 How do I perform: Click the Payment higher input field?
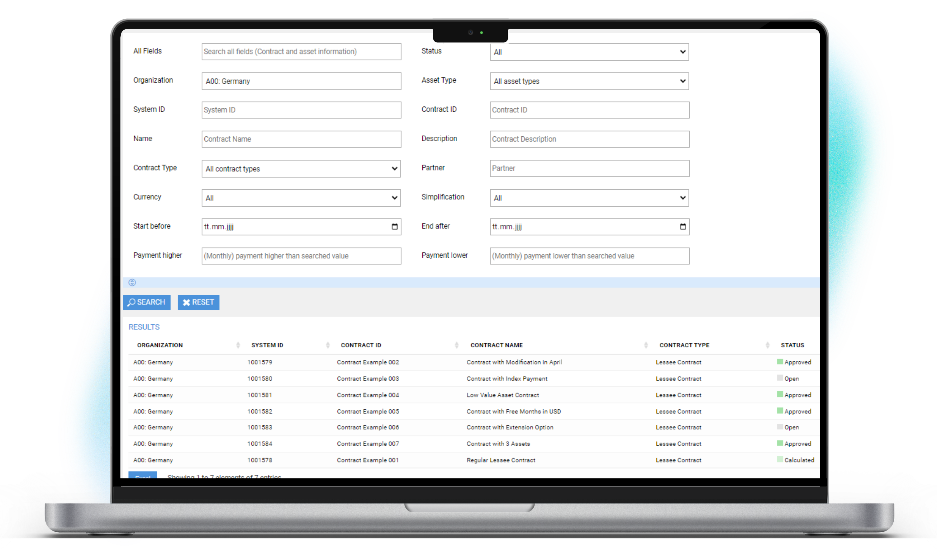[x=301, y=256]
